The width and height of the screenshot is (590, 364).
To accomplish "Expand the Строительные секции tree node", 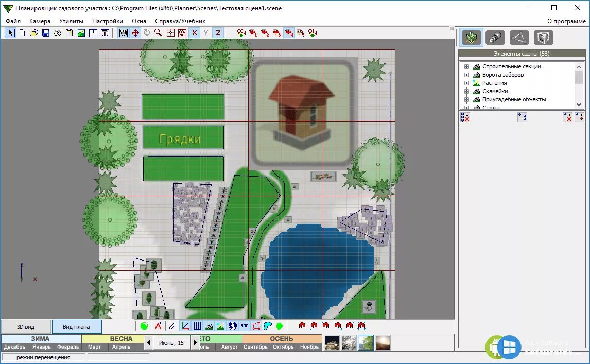I will click(466, 66).
